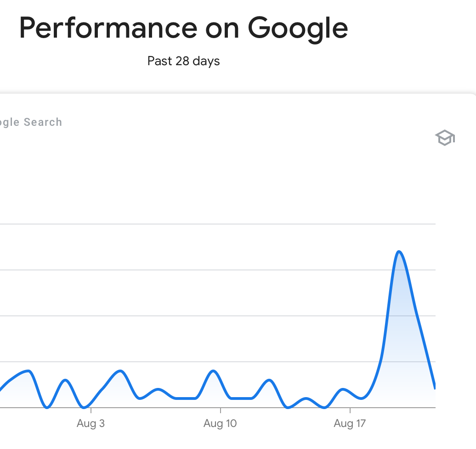
Task: Click the leftmost peak of the blue line
Action: pos(28,371)
